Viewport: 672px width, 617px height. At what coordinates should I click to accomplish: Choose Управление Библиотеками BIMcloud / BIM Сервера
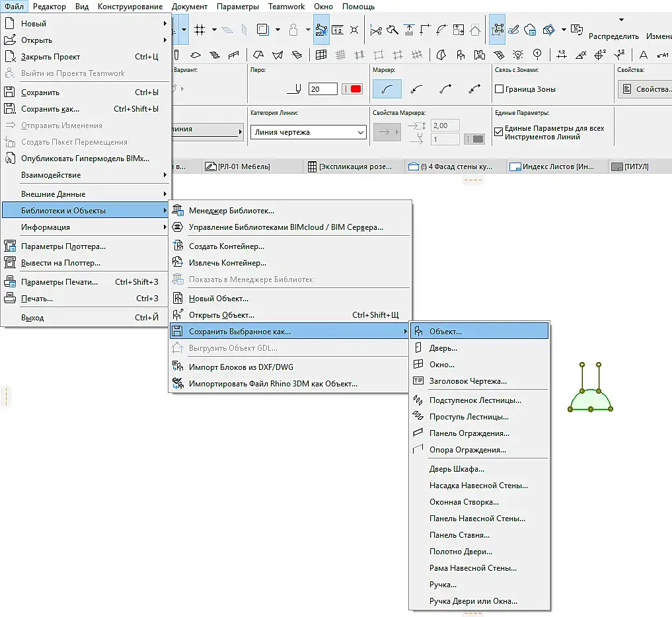289,227
